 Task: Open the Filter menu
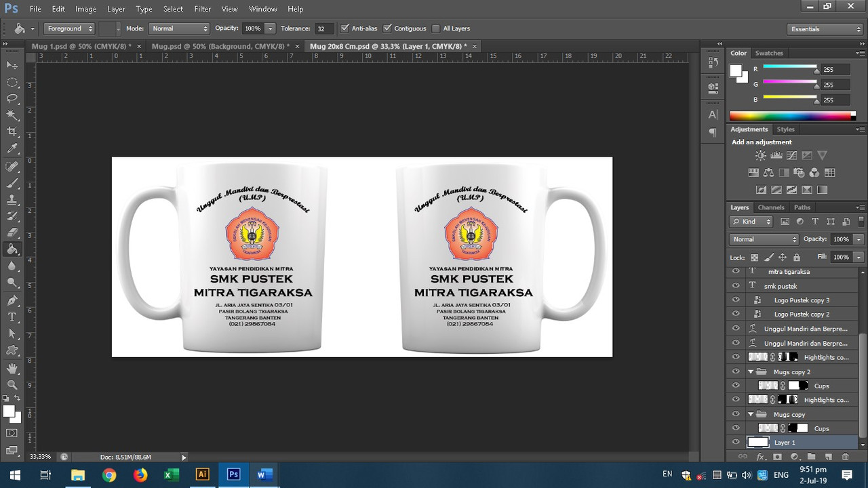coord(202,9)
